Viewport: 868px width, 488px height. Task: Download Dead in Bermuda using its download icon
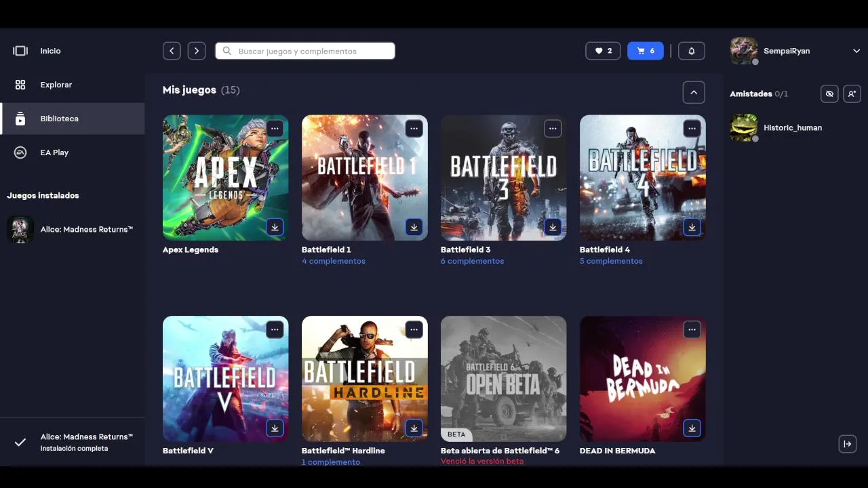[x=692, y=428]
